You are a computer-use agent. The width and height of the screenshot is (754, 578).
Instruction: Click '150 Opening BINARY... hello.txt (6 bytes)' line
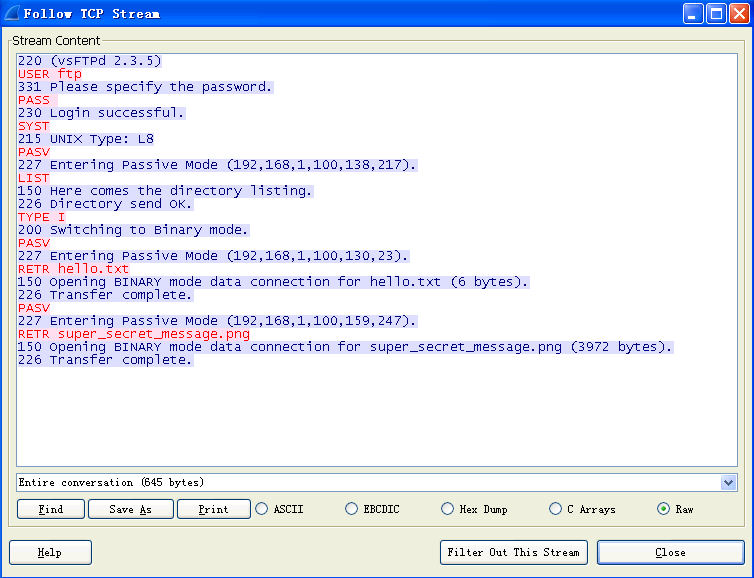pos(273,281)
